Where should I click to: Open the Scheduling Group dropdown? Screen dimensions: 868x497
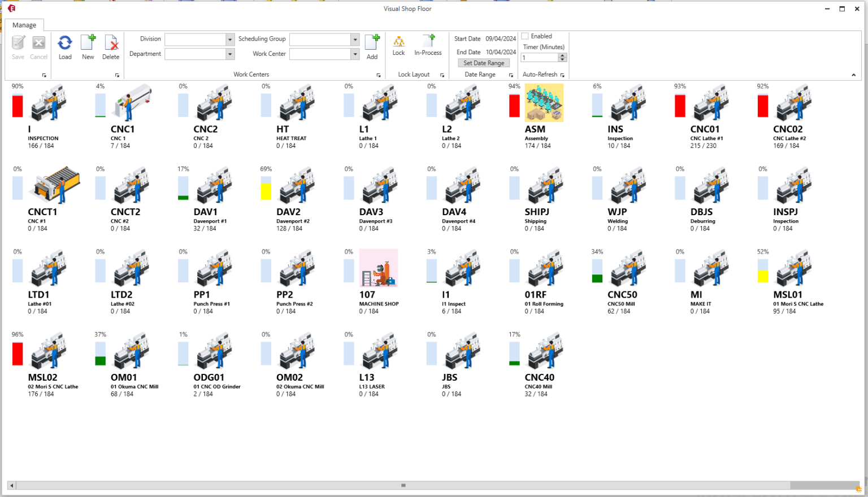click(x=354, y=40)
